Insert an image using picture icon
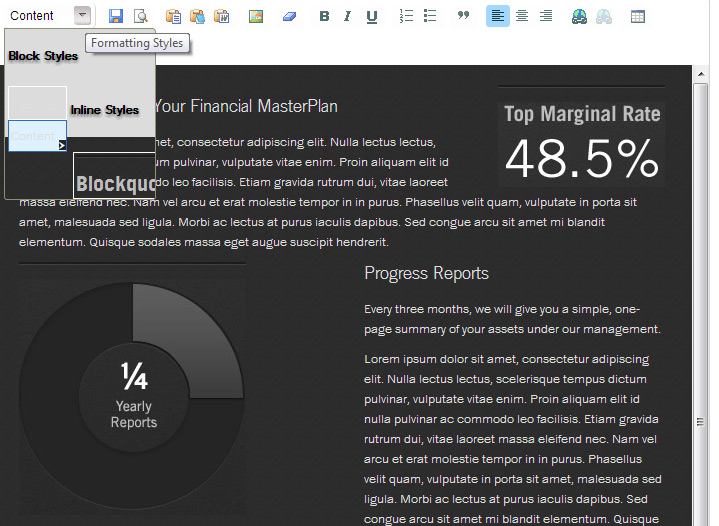The width and height of the screenshot is (719, 526). click(256, 16)
